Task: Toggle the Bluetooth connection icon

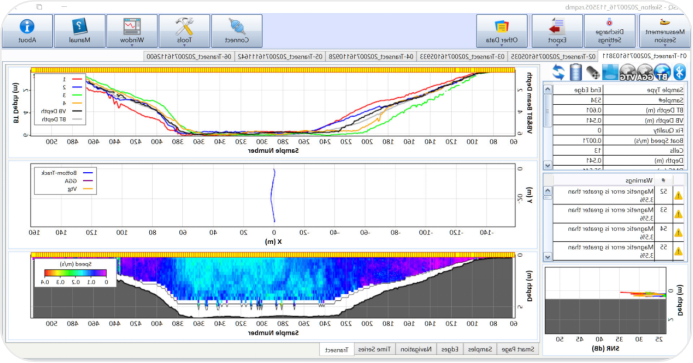Action: (679, 72)
